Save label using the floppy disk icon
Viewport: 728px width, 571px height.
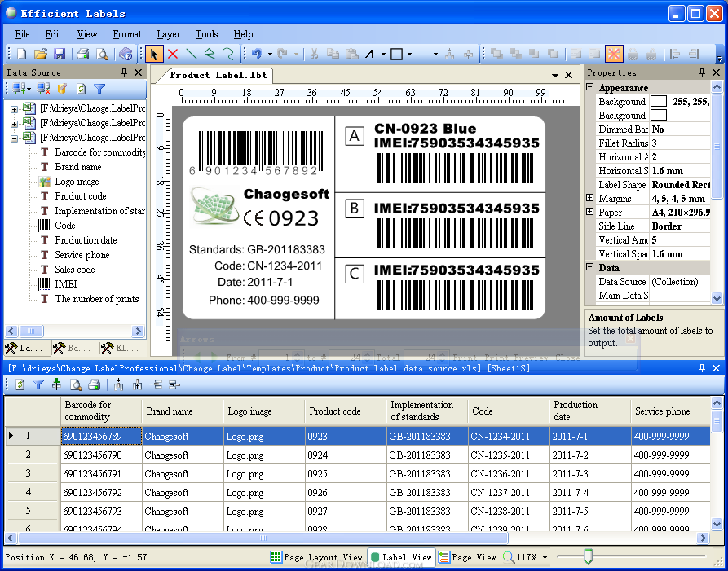coord(60,55)
